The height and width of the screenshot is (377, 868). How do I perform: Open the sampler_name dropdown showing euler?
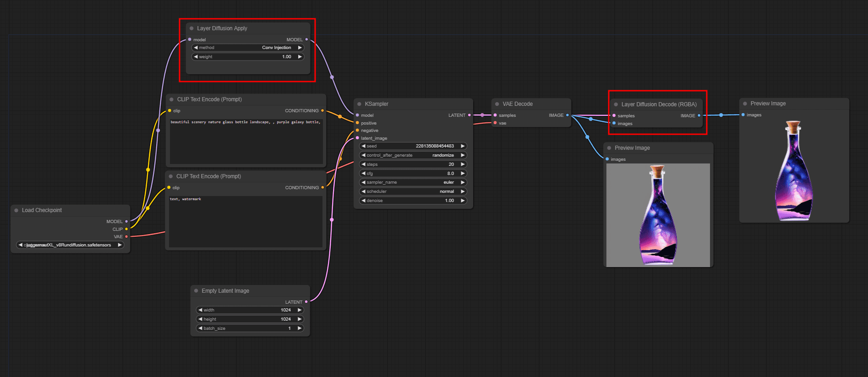point(413,182)
